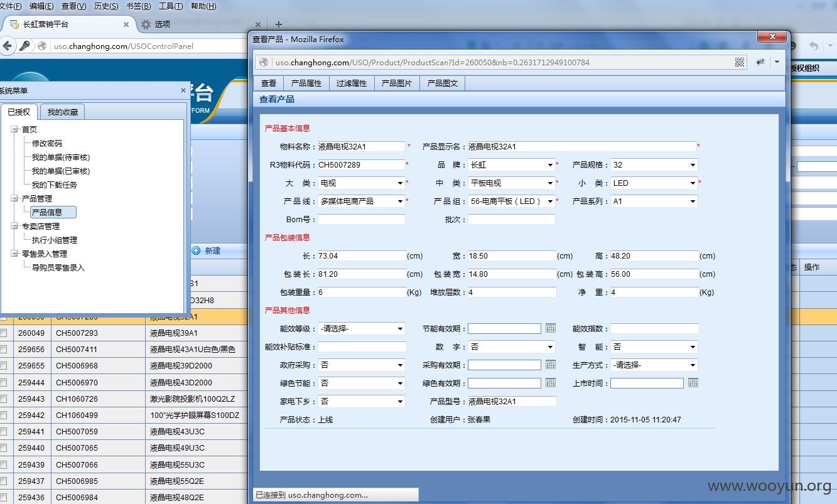The width and height of the screenshot is (837, 504).
Task: Open the 文件(F) menu
Action: point(10,6)
